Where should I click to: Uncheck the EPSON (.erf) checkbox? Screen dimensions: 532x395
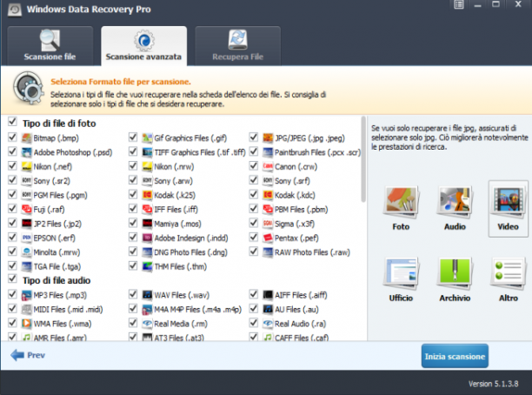(x=12, y=237)
